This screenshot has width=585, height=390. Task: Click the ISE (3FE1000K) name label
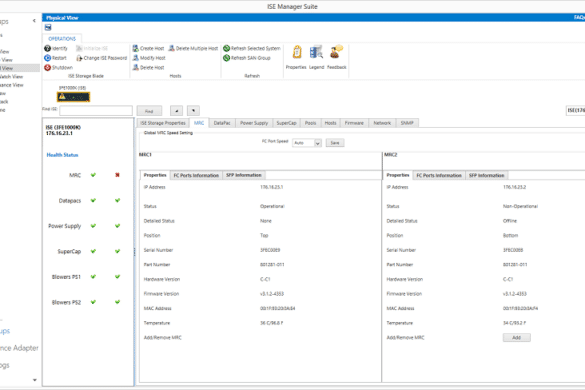coord(63,127)
